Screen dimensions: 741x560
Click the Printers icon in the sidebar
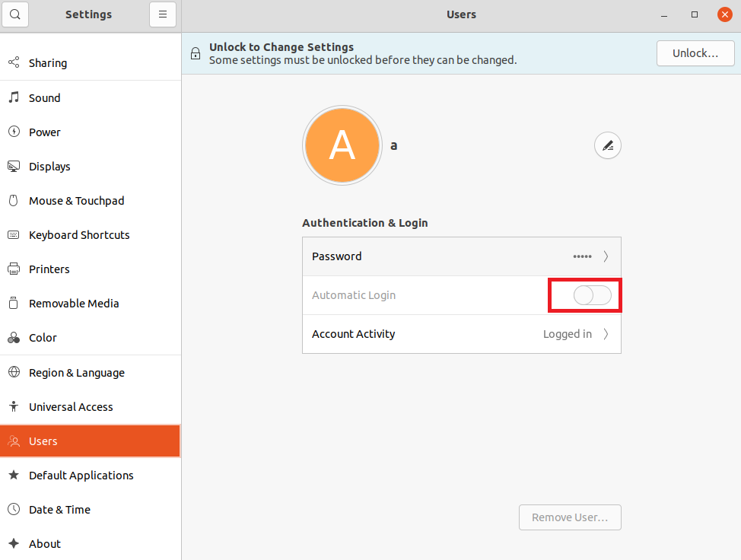pos(13,269)
